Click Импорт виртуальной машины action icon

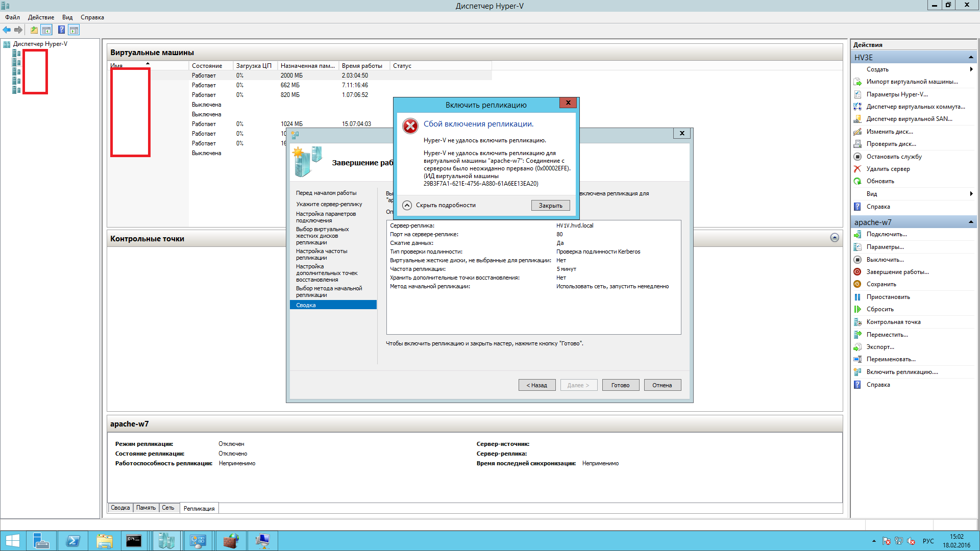(857, 82)
